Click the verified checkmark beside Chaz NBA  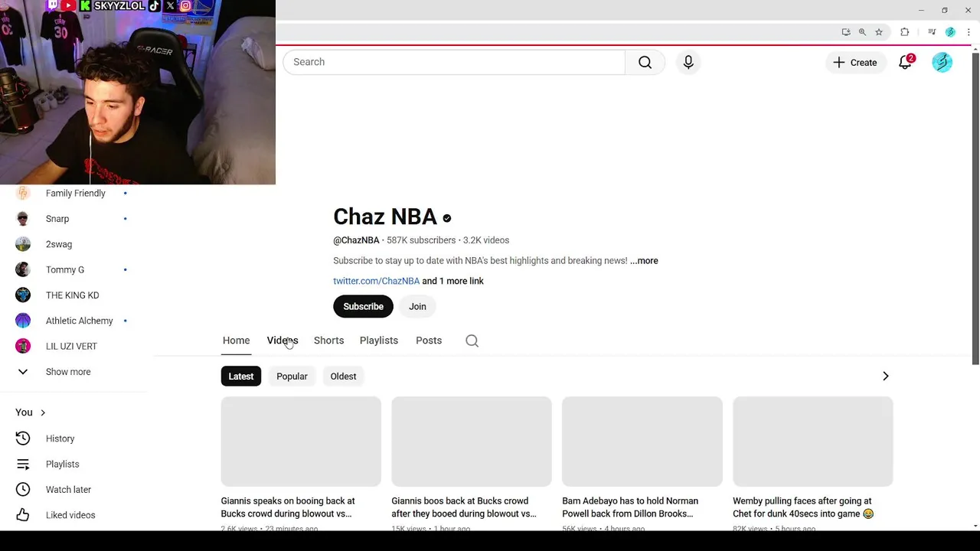[447, 218]
